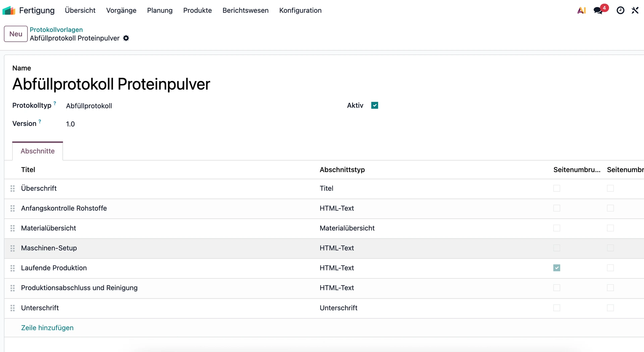Toggle first Seitenumbruch checkbox for Produktionsabschluss und Reinigung
Image resolution: width=644 pixels, height=352 pixels.
coord(557,288)
